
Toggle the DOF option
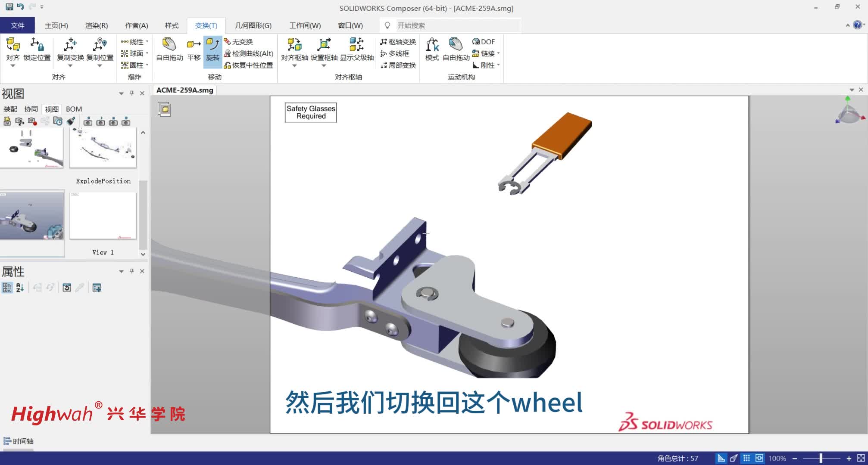coord(484,42)
